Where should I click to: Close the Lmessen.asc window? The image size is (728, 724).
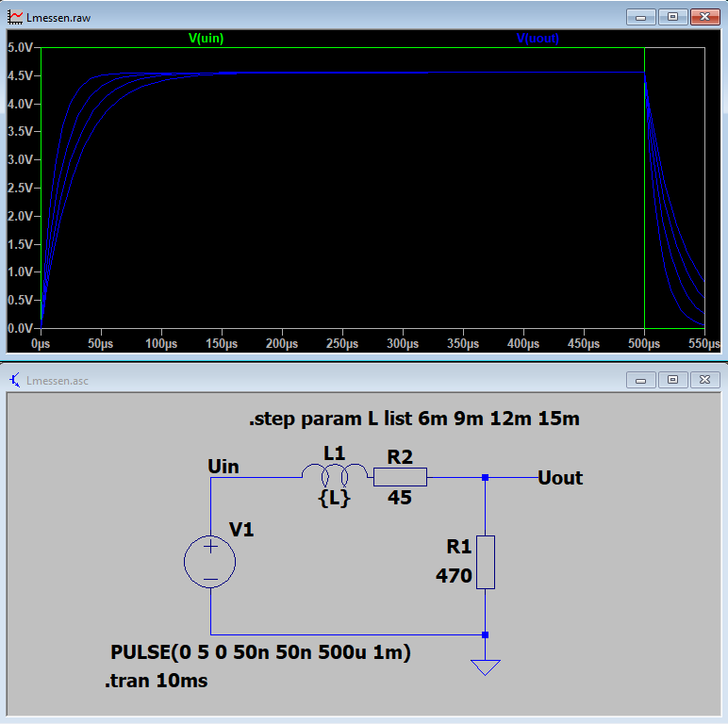pos(704,380)
